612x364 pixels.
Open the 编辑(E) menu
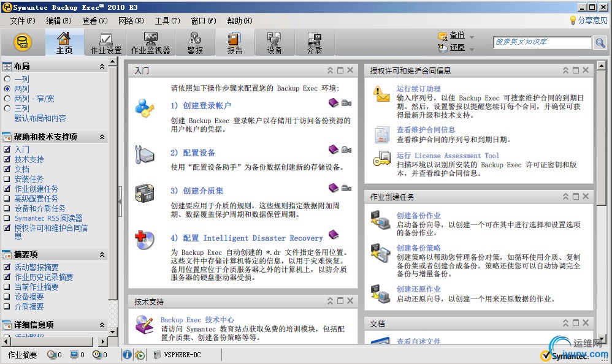pos(58,21)
